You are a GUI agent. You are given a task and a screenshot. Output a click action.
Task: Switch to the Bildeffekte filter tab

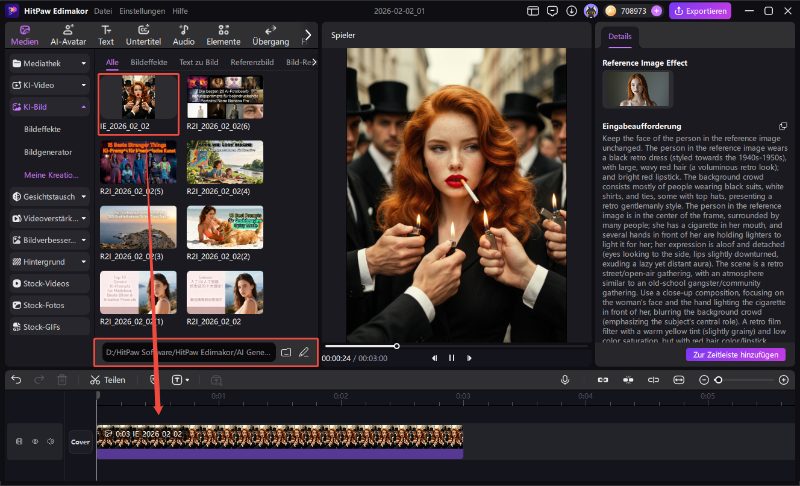(149, 62)
